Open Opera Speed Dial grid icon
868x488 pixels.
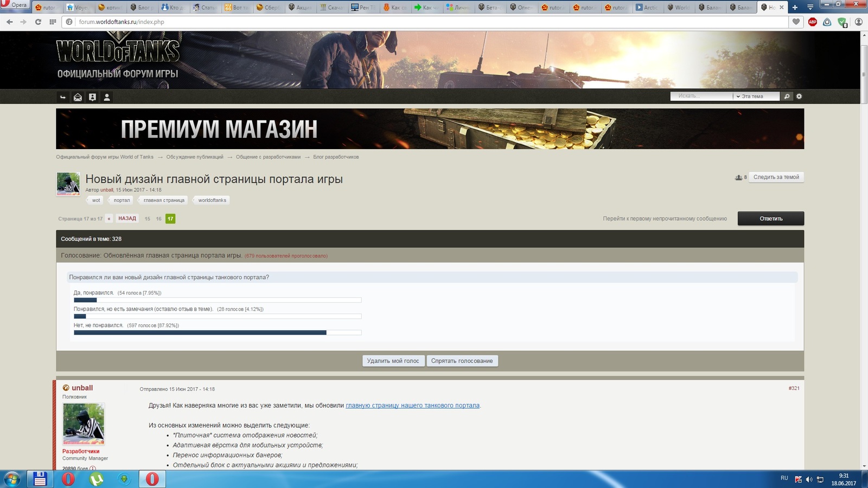point(53,22)
